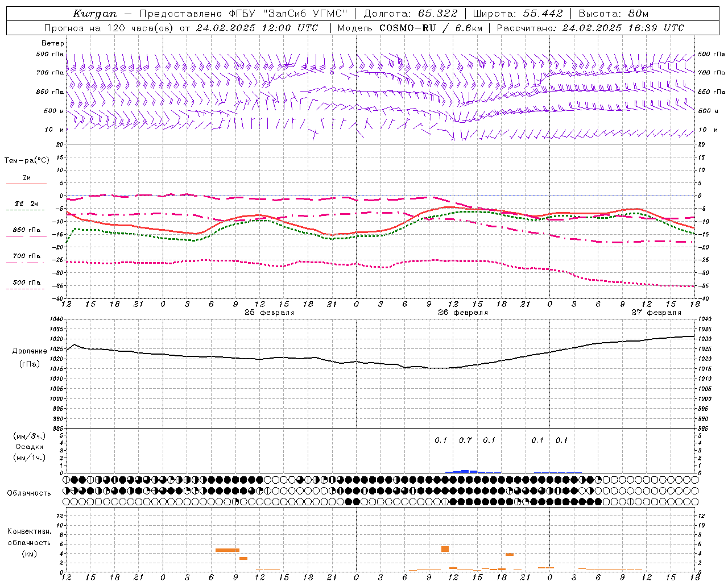Click the Осадки panel label

pyautogui.click(x=30, y=447)
